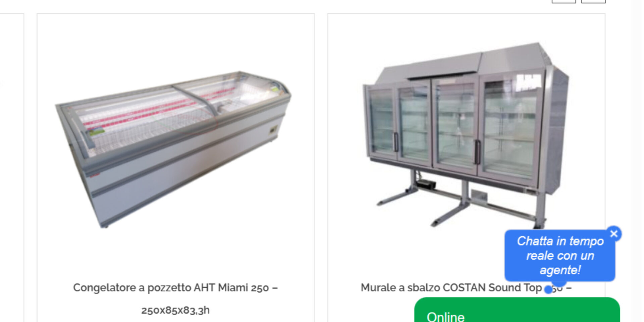644x322 pixels.
Task: Click the word 'agente!' in the chat bubble
Action: coord(560,270)
